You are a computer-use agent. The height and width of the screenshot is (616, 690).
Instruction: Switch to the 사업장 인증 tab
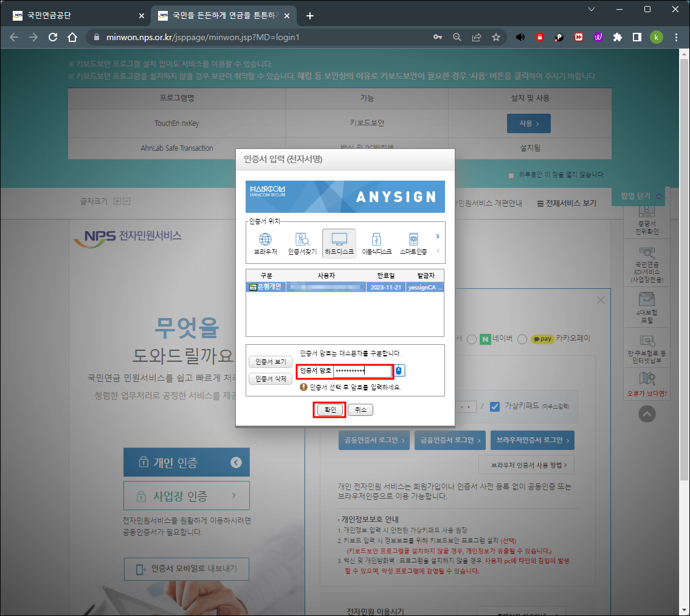tap(186, 495)
